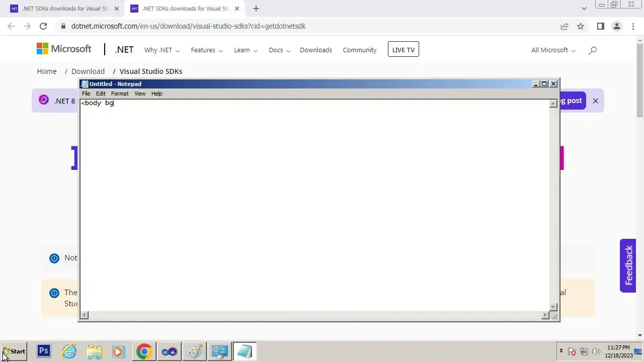View site information lock icon
The width and height of the screenshot is (644, 362).
[x=63, y=26]
